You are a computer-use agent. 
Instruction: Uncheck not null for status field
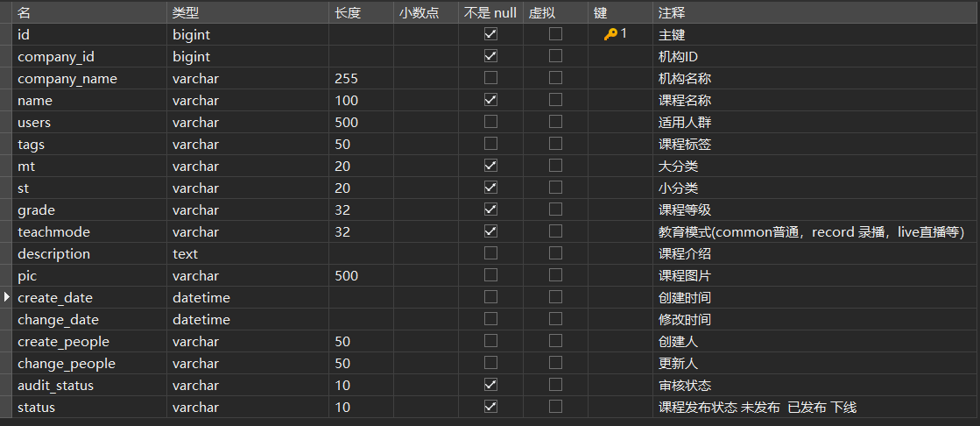click(x=490, y=406)
